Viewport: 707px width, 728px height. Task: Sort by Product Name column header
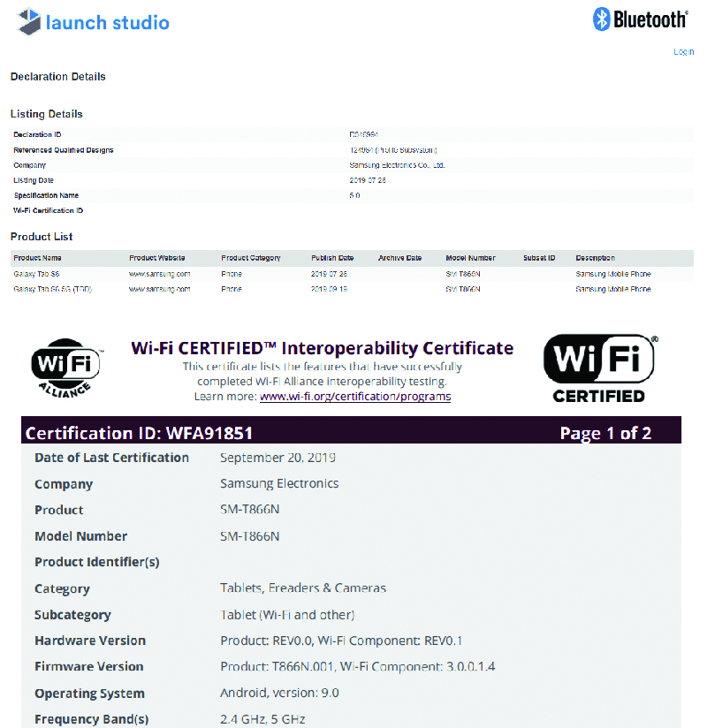(37, 258)
